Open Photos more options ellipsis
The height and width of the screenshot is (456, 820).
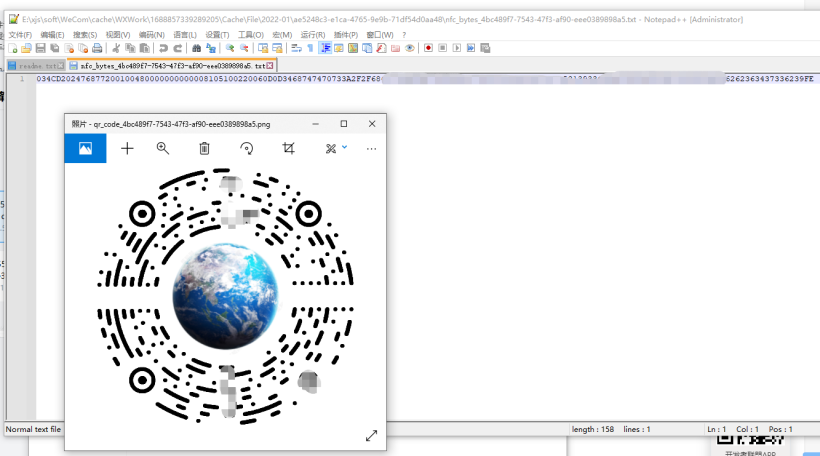pyautogui.click(x=371, y=149)
